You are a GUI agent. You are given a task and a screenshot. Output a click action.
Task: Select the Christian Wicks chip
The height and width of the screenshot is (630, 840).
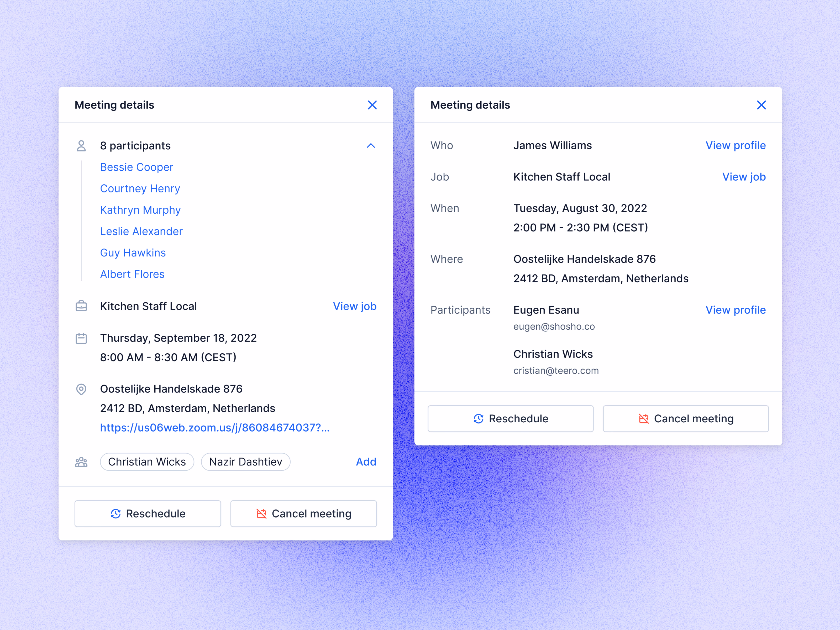pyautogui.click(x=147, y=462)
